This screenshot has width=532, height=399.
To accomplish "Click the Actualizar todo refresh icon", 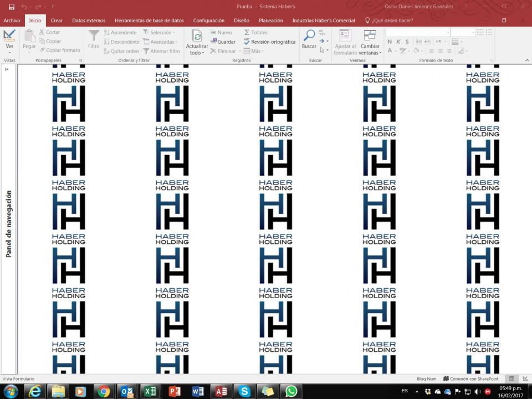I will [x=197, y=35].
